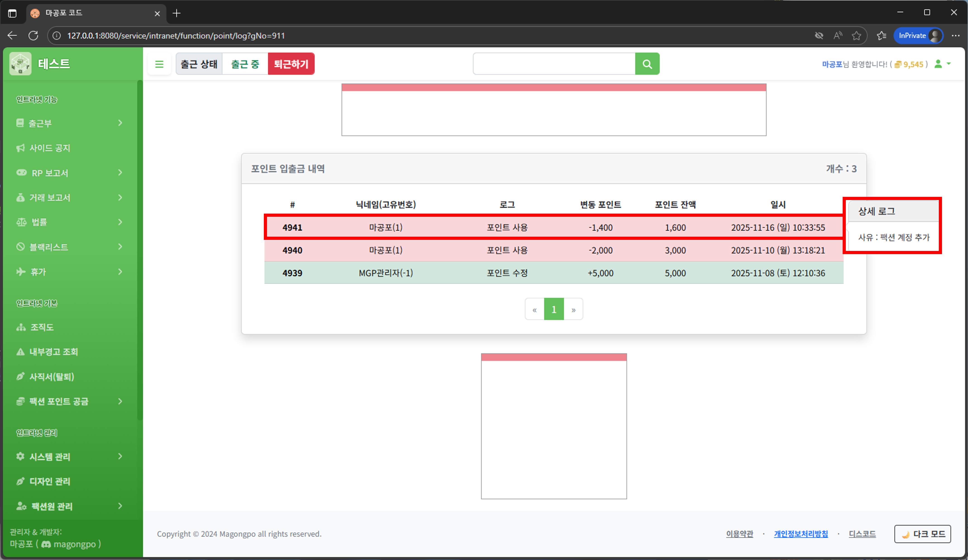Image resolution: width=968 pixels, height=560 pixels.
Task: Go to next page in pagination
Action: (x=573, y=309)
